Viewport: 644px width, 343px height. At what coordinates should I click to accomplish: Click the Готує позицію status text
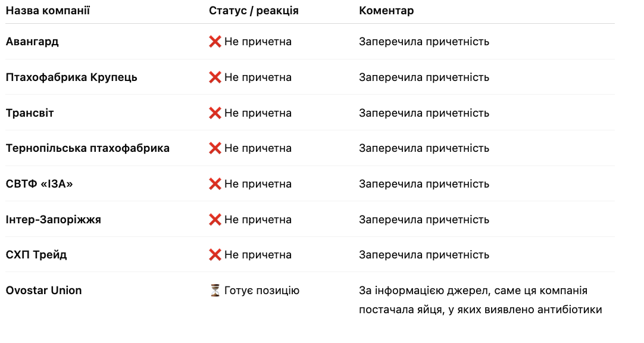pyautogui.click(x=262, y=291)
